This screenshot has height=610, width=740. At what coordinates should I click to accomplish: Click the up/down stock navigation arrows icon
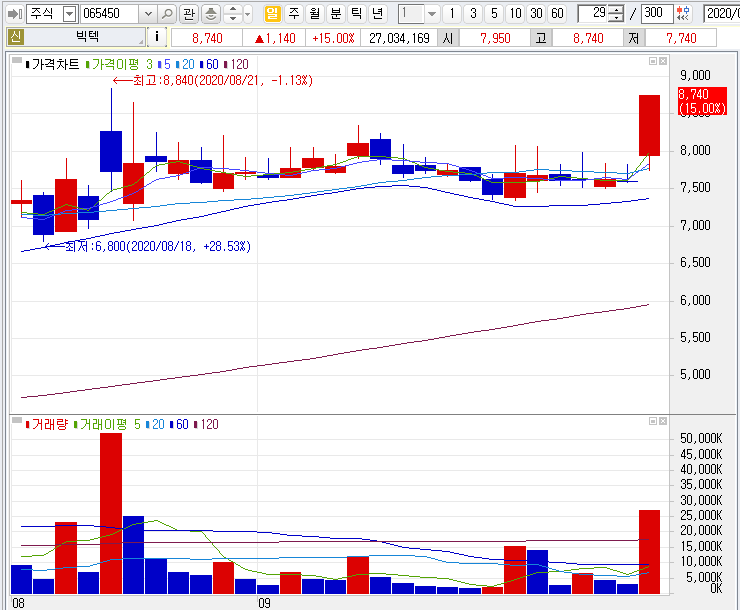[x=232, y=14]
